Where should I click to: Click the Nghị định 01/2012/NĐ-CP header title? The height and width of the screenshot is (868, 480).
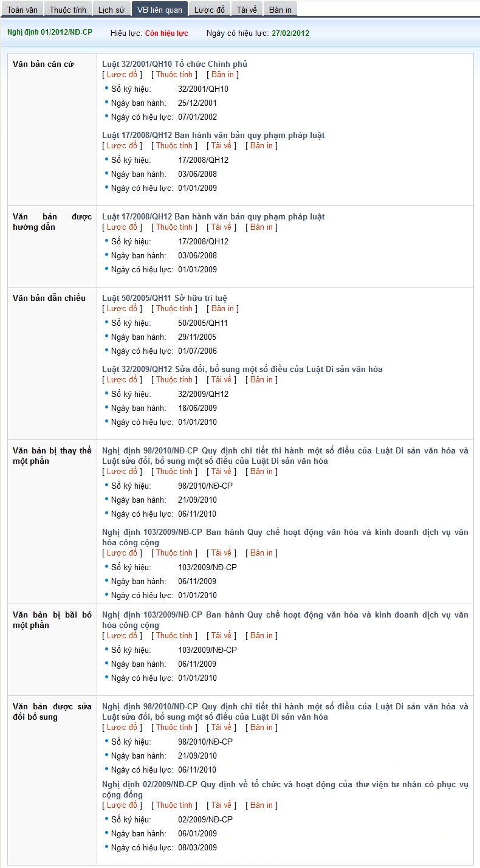click(x=50, y=32)
